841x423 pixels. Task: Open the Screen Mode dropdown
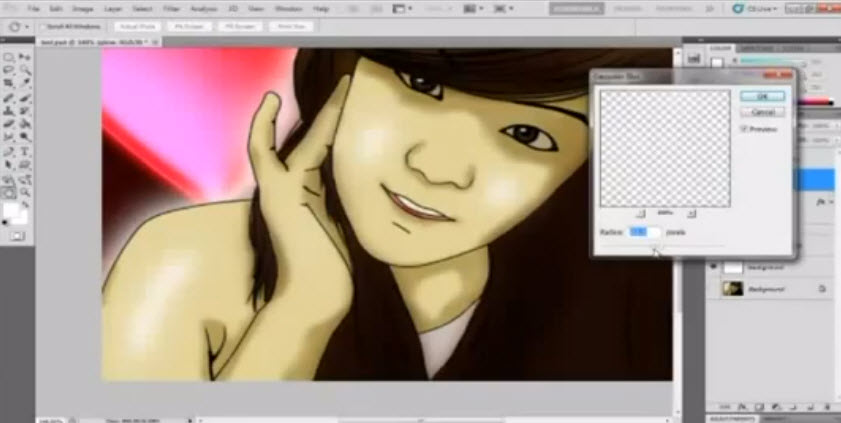click(503, 9)
